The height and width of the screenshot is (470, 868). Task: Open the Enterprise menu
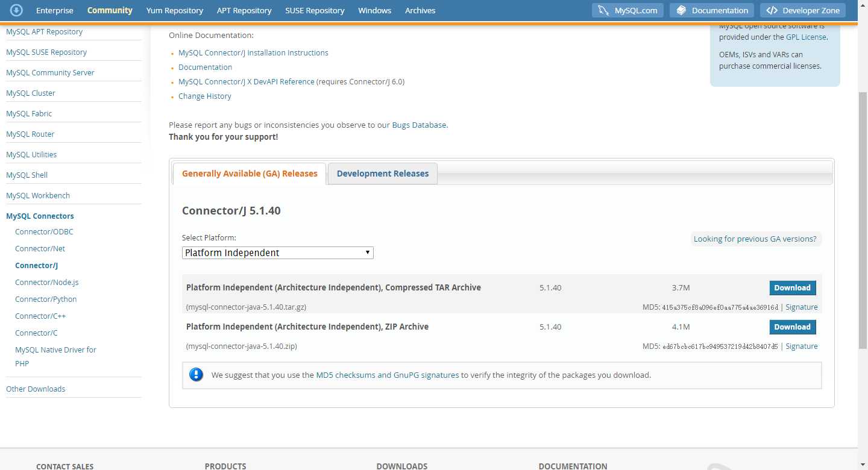point(55,10)
